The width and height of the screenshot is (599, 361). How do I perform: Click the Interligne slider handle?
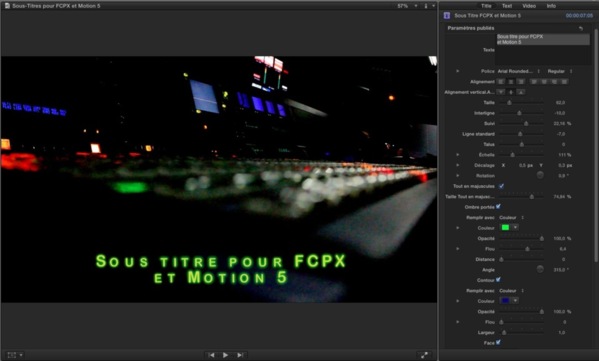point(519,113)
